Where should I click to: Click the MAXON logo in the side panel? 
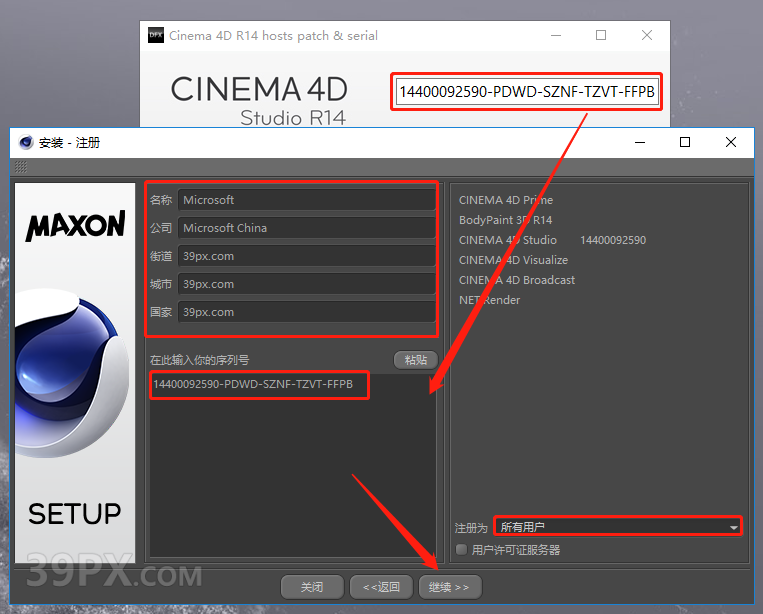click(75, 226)
